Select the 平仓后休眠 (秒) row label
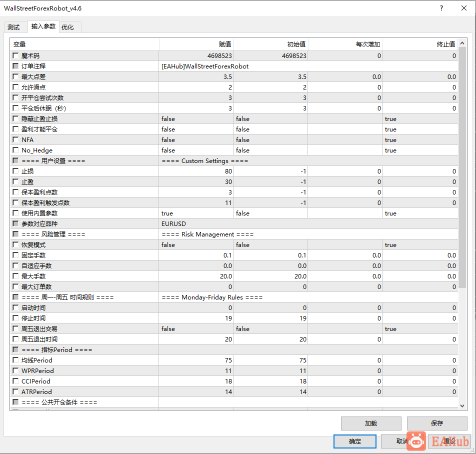 [x=43, y=108]
